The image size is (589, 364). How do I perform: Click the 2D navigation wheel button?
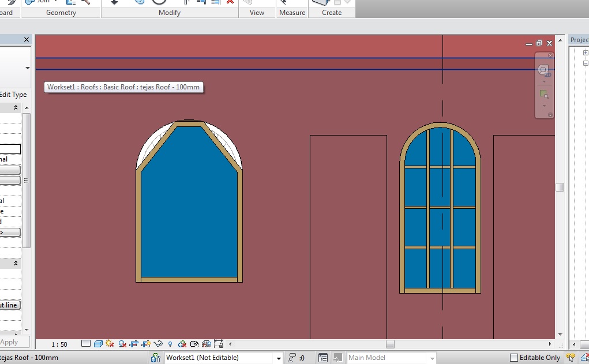(543, 70)
